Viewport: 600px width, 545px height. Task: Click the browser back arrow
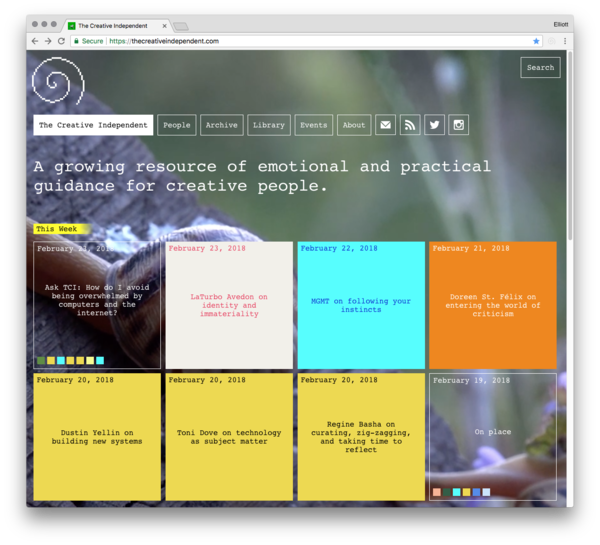(35, 41)
